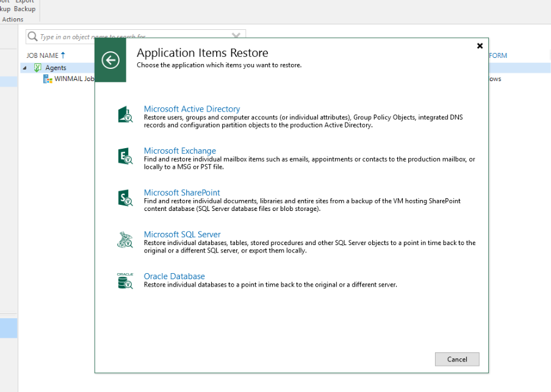Select the Microsoft SharePoint restore link
Image resolution: width=551 pixels, height=392 pixels.
pos(182,193)
